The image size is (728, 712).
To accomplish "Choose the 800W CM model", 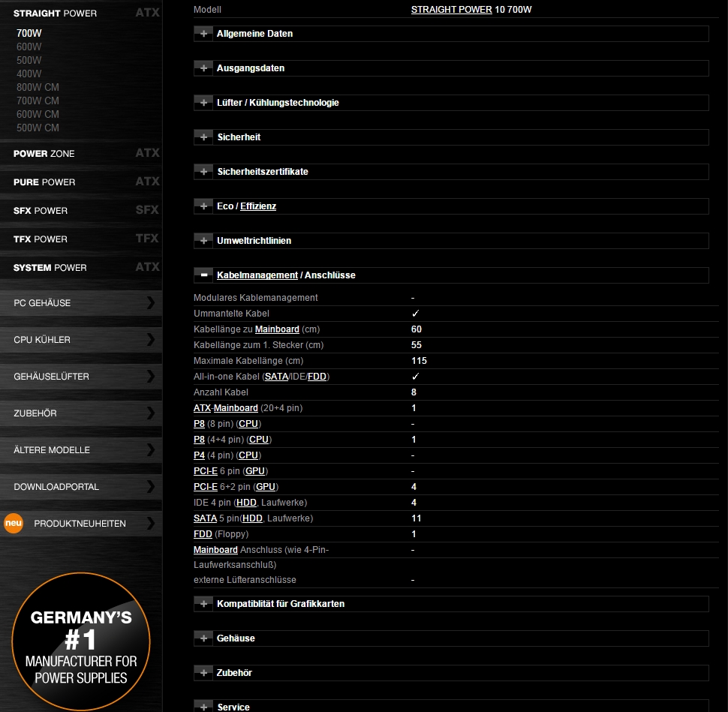I will [38, 87].
